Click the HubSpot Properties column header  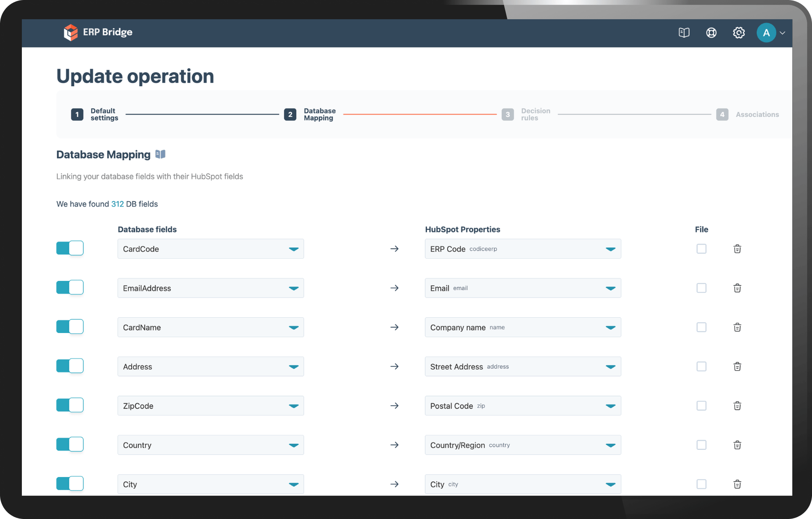(x=462, y=229)
